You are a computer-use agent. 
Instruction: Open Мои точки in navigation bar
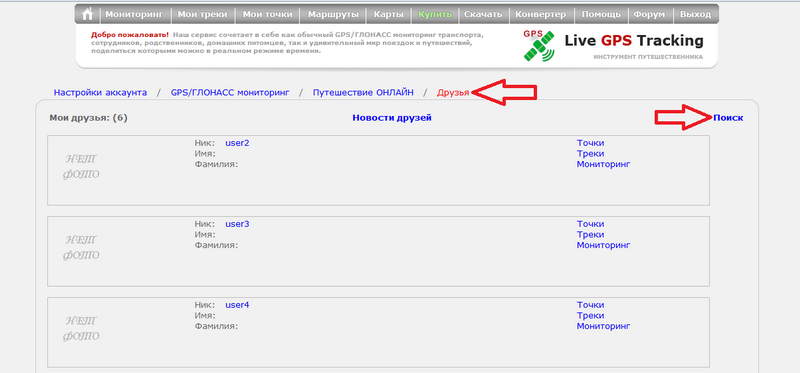268,14
